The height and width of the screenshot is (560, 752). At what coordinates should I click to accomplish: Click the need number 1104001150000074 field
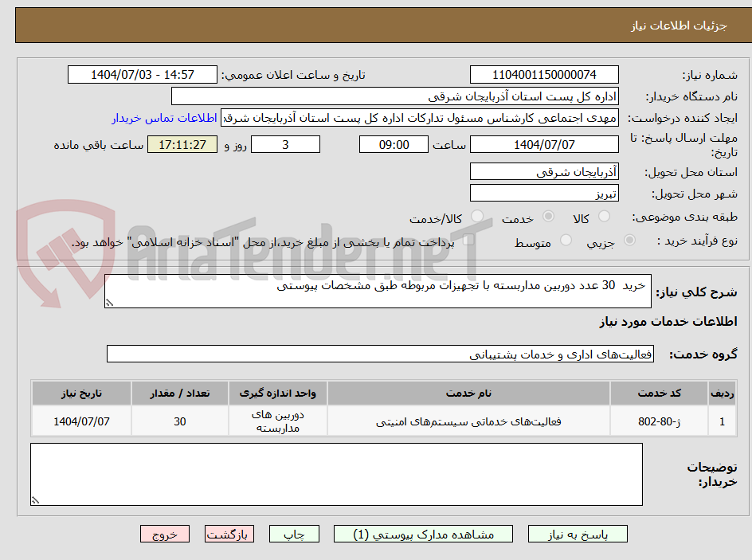pos(544,74)
